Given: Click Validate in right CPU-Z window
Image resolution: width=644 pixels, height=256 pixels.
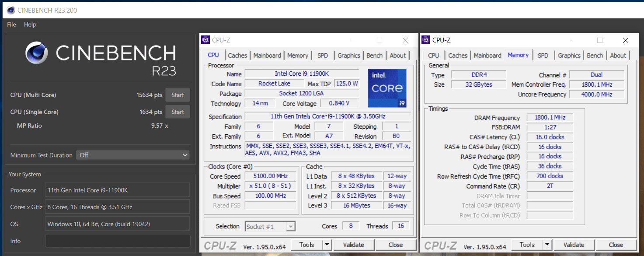Looking at the screenshot, I should click(574, 245).
